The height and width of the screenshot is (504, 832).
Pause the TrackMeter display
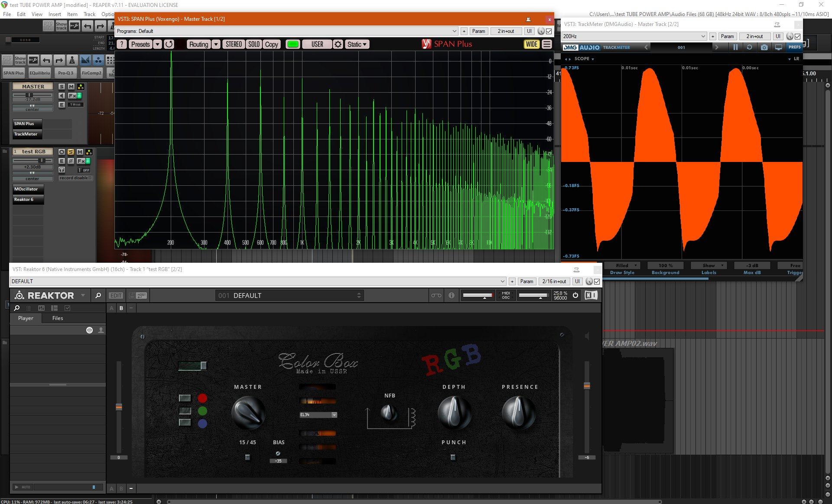(x=735, y=47)
